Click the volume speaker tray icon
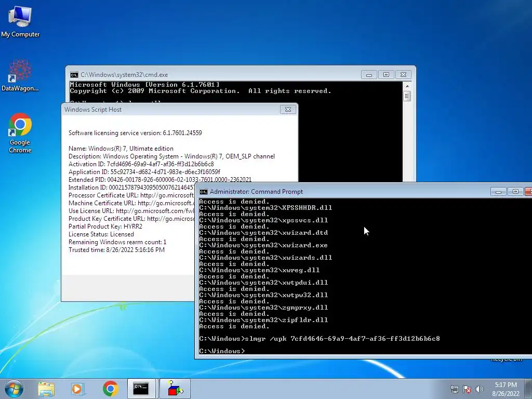Viewport: 532px width, 399px height. tap(480, 389)
